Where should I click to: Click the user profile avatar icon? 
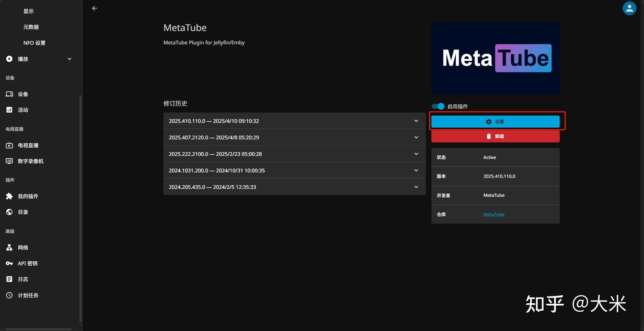click(x=629, y=8)
